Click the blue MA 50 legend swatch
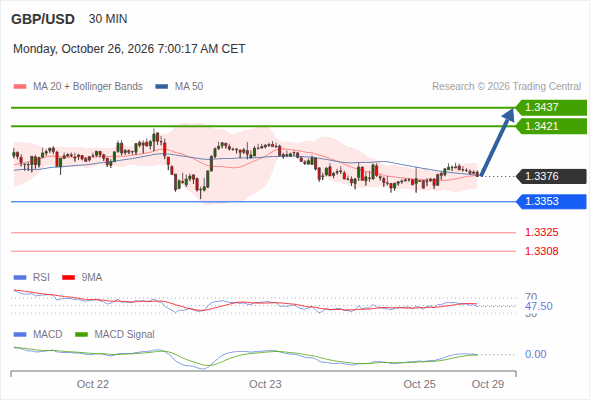The height and width of the screenshot is (400, 590). point(162,87)
